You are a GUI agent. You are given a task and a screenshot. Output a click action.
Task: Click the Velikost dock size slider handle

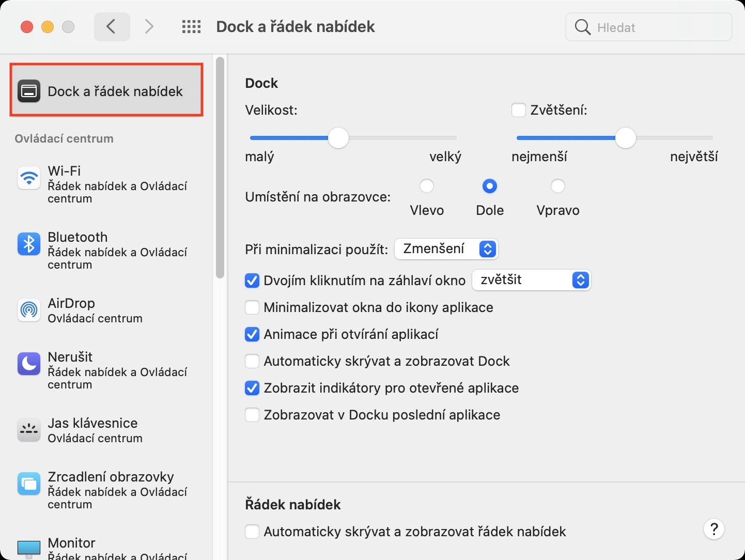click(338, 138)
